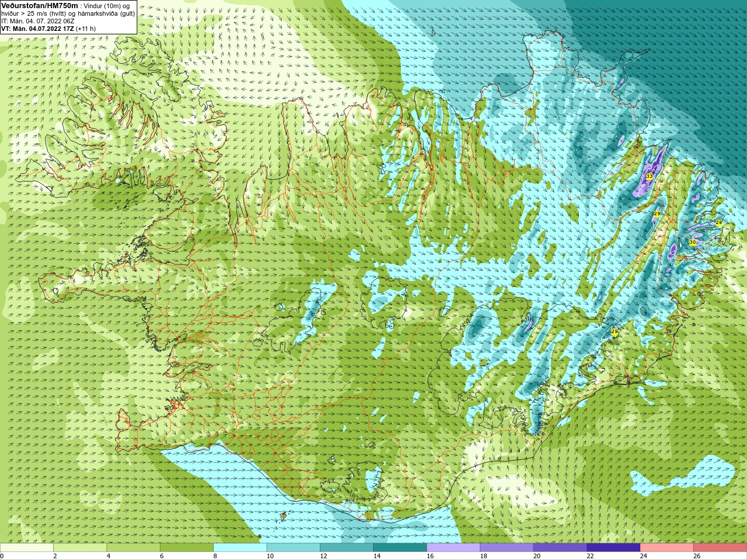
Task: Click the legend scale value '24'
Action: (x=644, y=556)
